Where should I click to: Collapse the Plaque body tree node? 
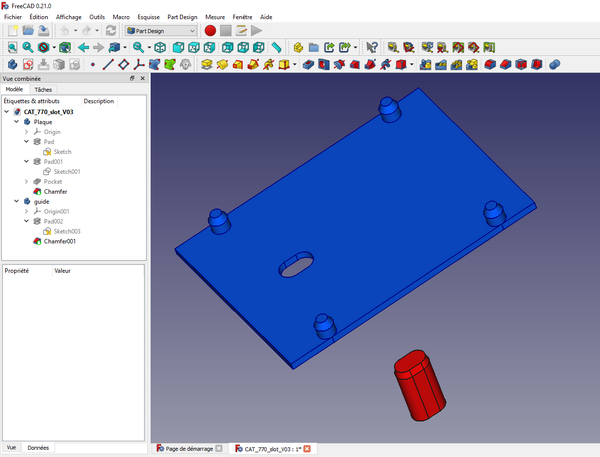tap(16, 122)
